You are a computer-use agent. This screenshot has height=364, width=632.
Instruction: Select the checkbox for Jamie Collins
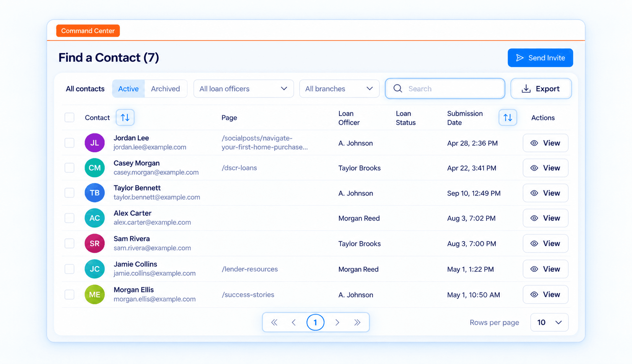(x=69, y=269)
